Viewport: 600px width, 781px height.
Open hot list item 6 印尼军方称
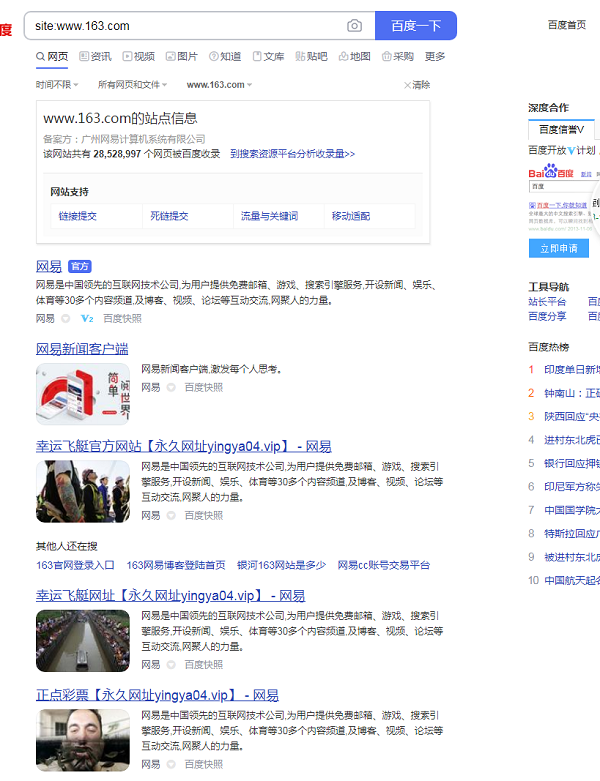pos(572,487)
